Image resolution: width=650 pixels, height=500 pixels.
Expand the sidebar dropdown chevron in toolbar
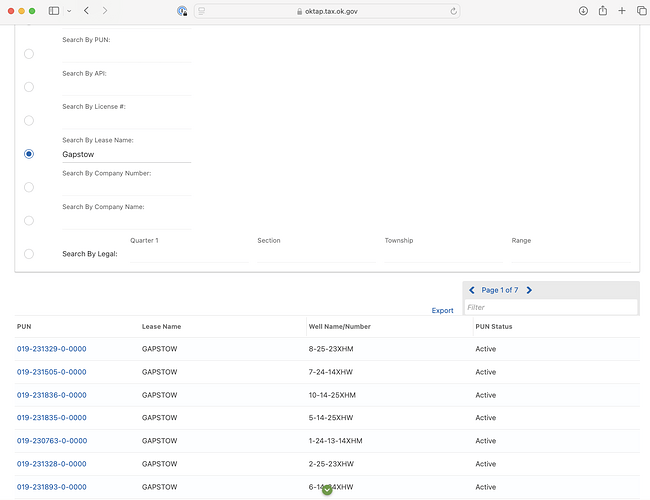[68, 10]
